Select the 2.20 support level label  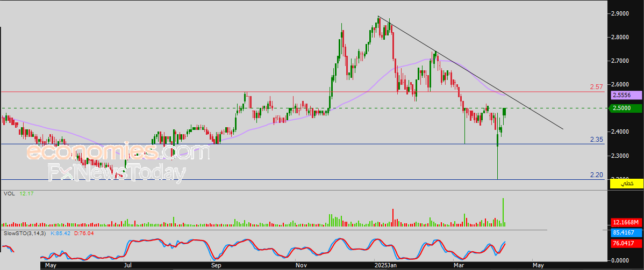point(596,175)
